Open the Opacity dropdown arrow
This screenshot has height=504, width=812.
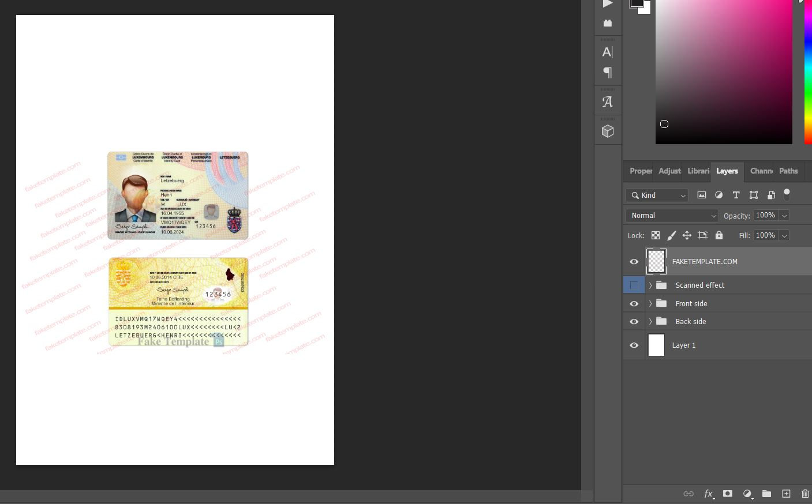coord(784,215)
